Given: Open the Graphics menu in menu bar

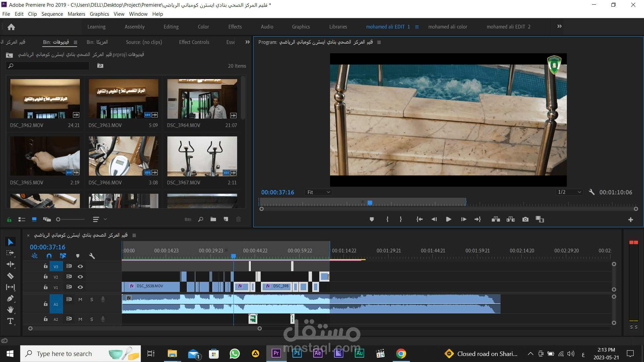Looking at the screenshot, I should [x=99, y=14].
